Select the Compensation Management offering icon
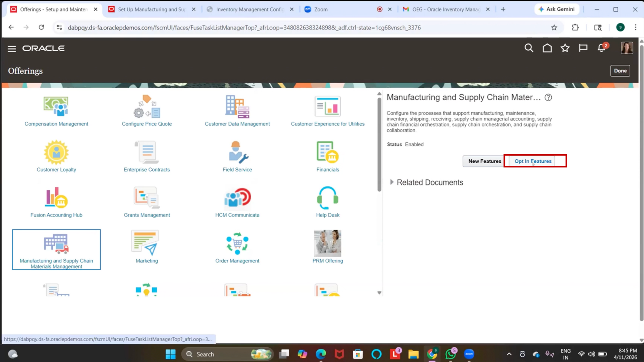Viewport: 644px width, 362px height. tap(56, 106)
